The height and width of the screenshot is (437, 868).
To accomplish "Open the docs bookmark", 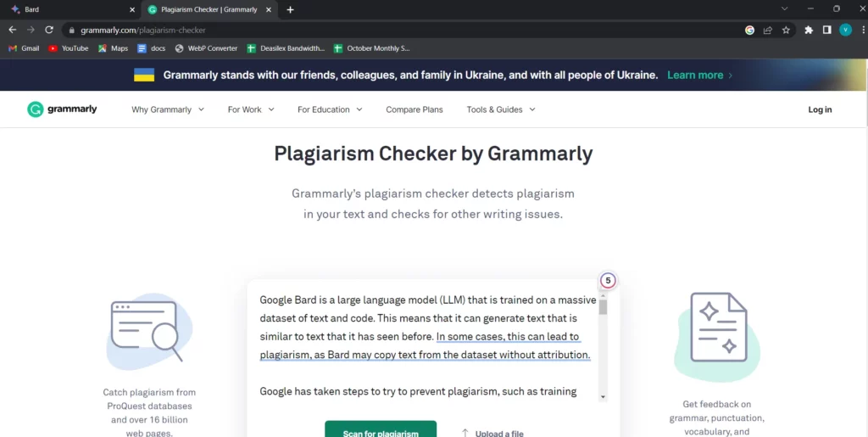I will coord(151,48).
